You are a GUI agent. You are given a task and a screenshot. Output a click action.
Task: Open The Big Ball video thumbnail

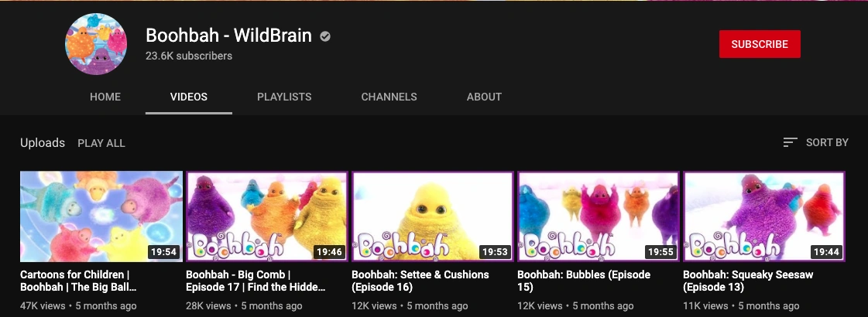pos(101,216)
